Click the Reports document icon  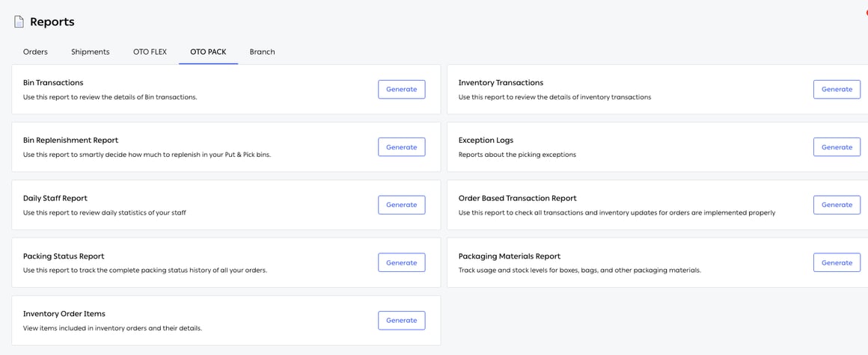19,22
